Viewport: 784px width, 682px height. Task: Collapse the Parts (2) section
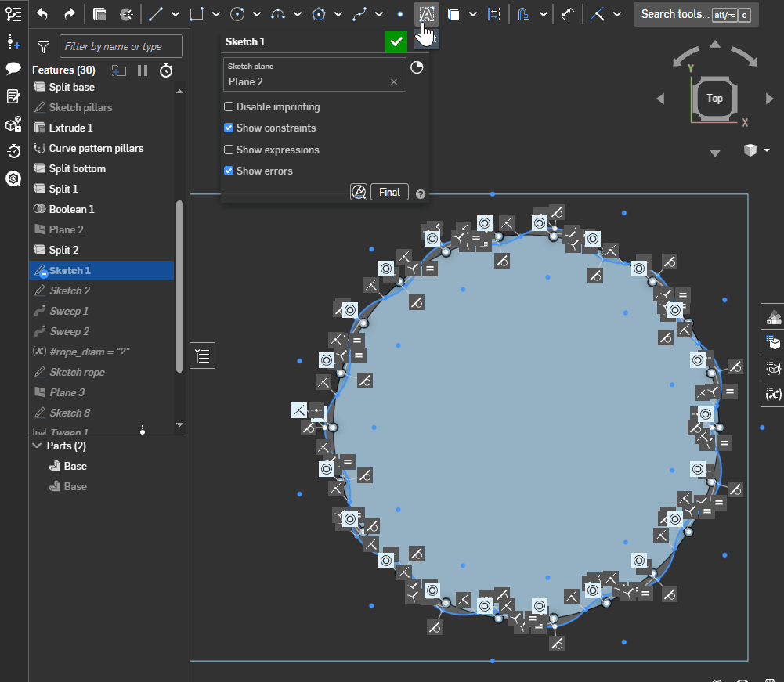37,446
